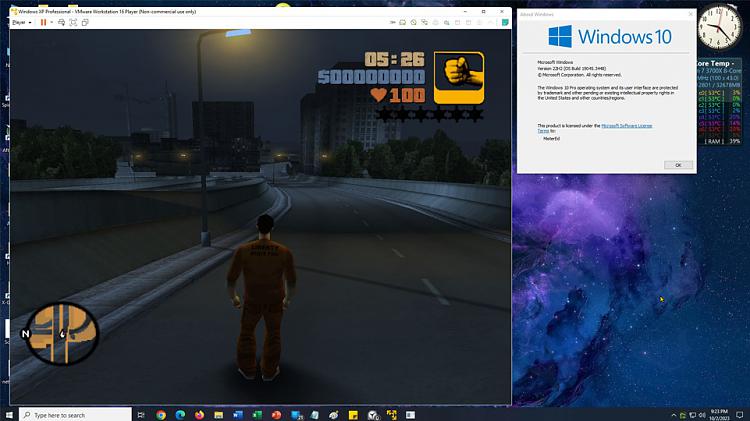
Task: Enter VMware full screen mode
Action: (73, 22)
